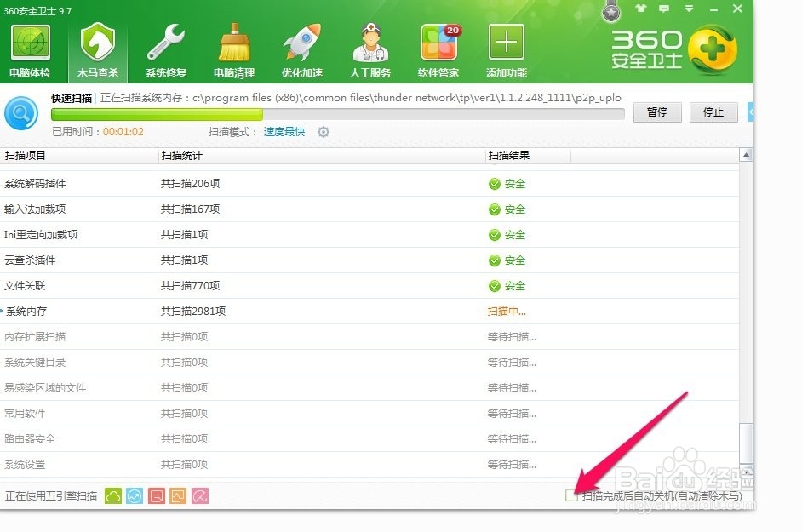The image size is (802, 532).
Task: Open 电脑清理 cleanup broom
Action: [234, 51]
